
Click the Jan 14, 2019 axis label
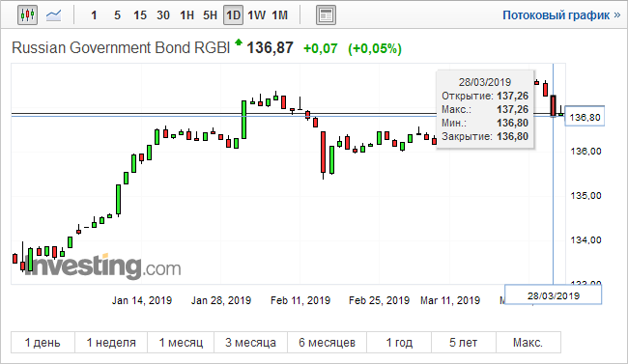tap(142, 300)
